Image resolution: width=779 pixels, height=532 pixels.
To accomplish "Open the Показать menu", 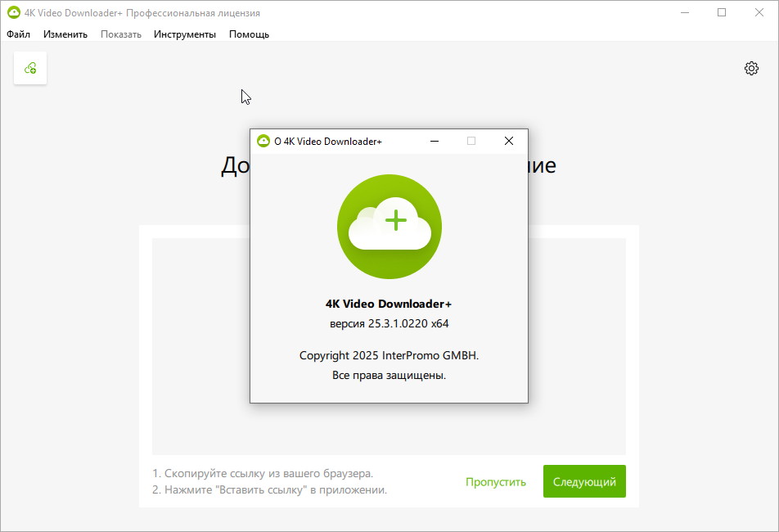I will tap(121, 34).
